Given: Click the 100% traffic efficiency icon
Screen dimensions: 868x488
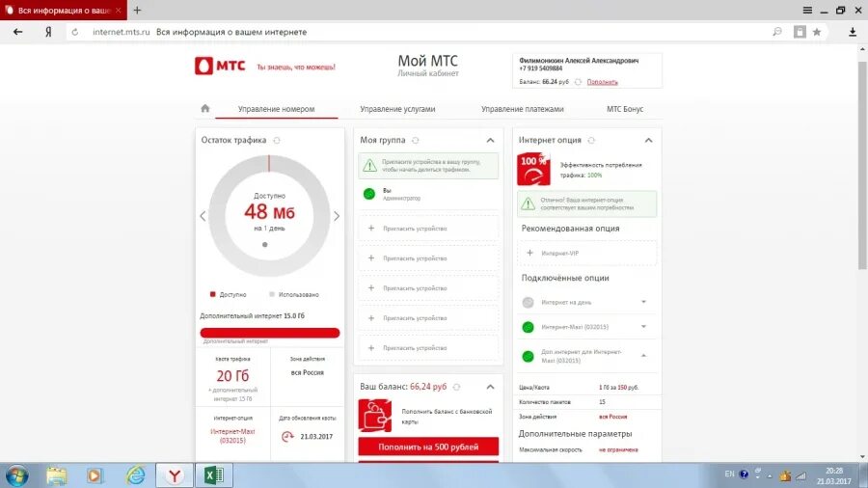Looking at the screenshot, I should tap(533, 170).
